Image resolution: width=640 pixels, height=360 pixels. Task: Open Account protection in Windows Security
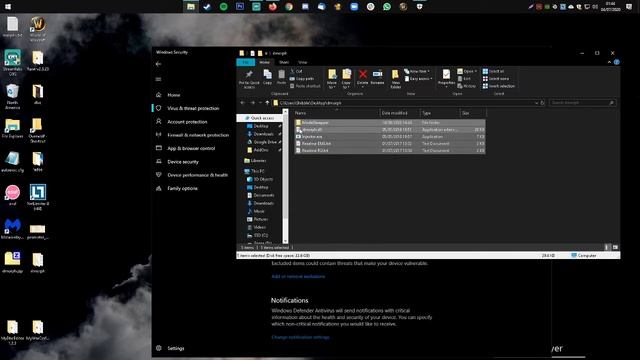pos(187,122)
